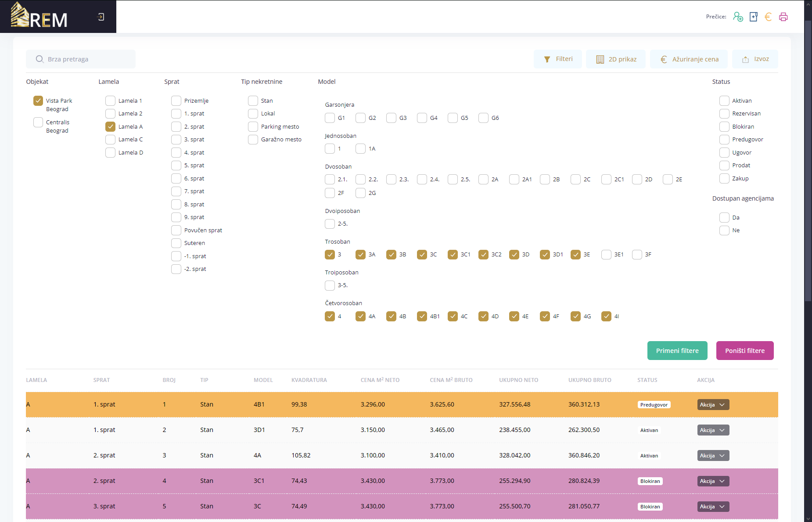Click the Izvoz export button

point(755,59)
